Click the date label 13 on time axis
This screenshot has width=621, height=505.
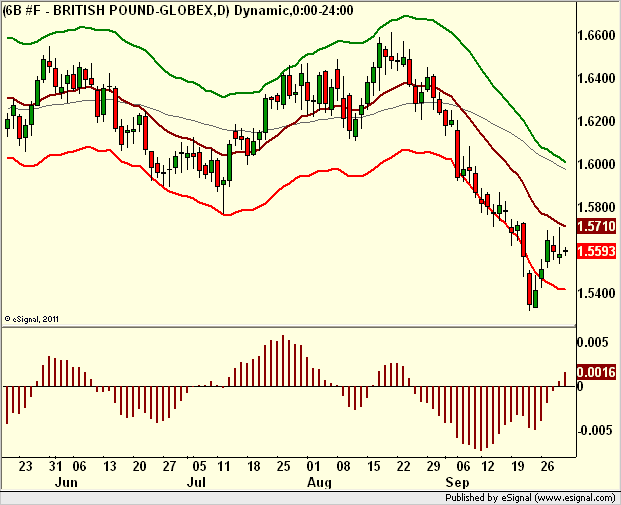tap(110, 466)
